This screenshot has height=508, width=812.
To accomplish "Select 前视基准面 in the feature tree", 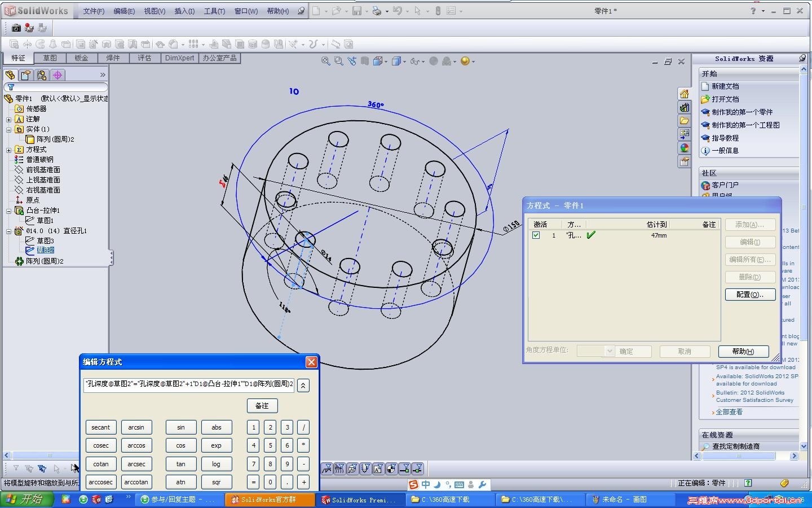I will click(x=43, y=170).
